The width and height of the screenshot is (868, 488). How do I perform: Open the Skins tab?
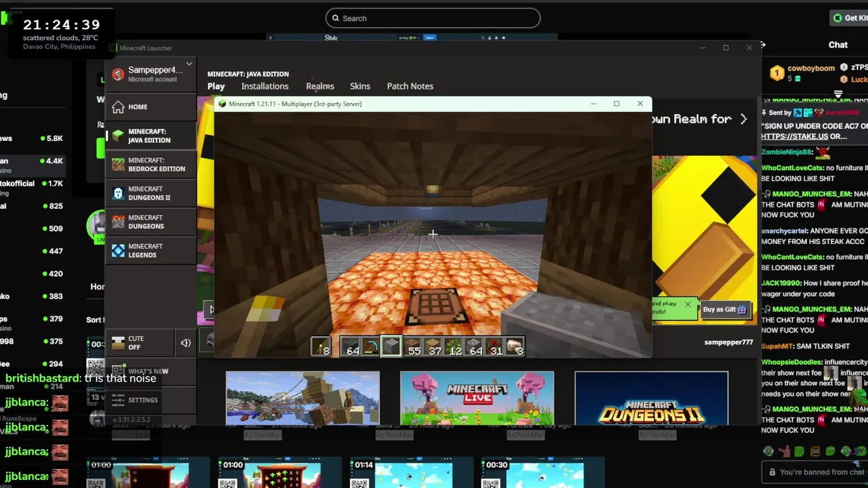360,86
